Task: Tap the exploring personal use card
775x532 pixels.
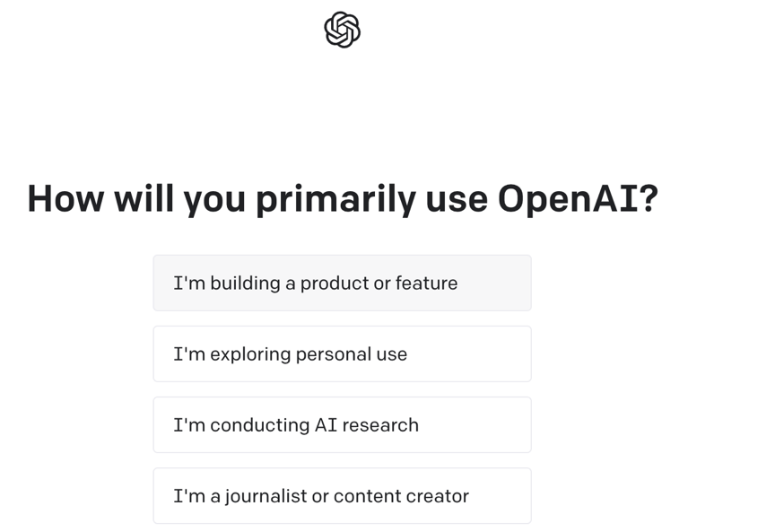Action: coord(342,354)
